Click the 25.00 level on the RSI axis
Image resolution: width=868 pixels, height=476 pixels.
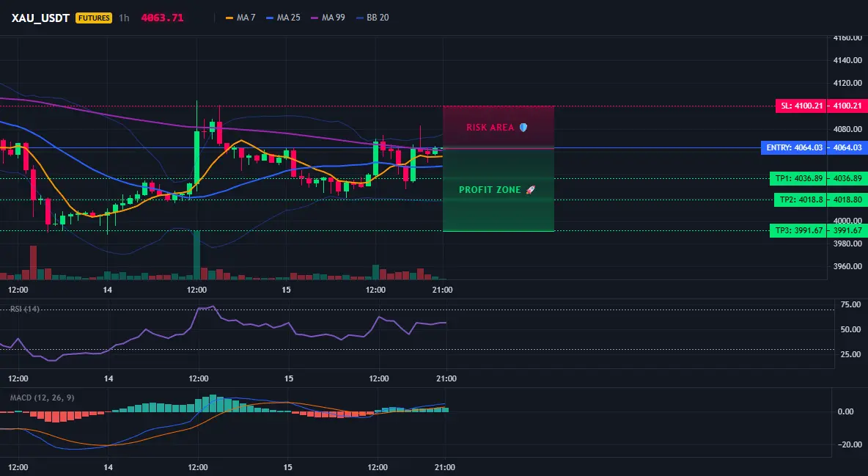850,355
